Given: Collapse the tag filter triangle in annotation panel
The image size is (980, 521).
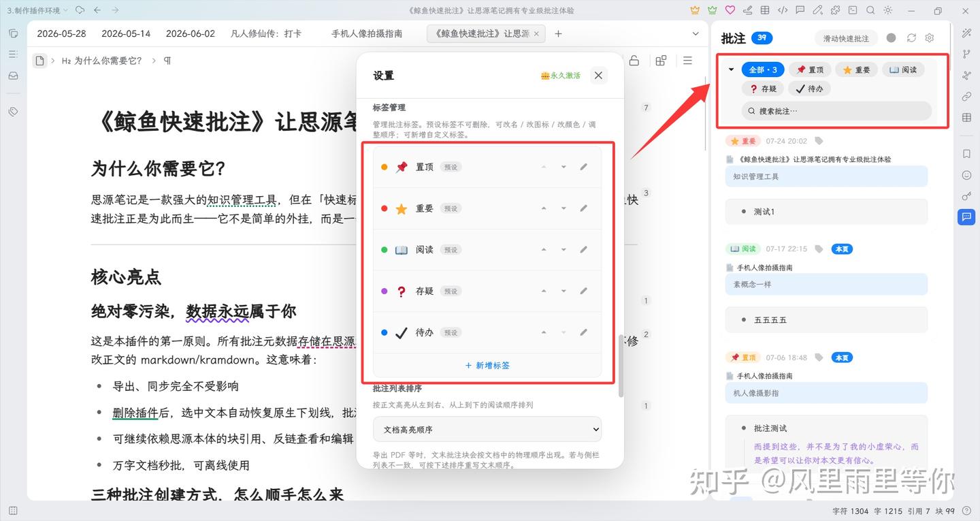Looking at the screenshot, I should (731, 69).
